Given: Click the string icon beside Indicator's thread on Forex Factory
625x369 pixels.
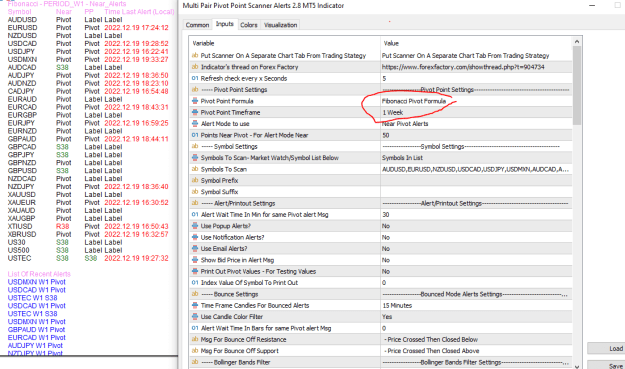Looking at the screenshot, I should 195,67.
